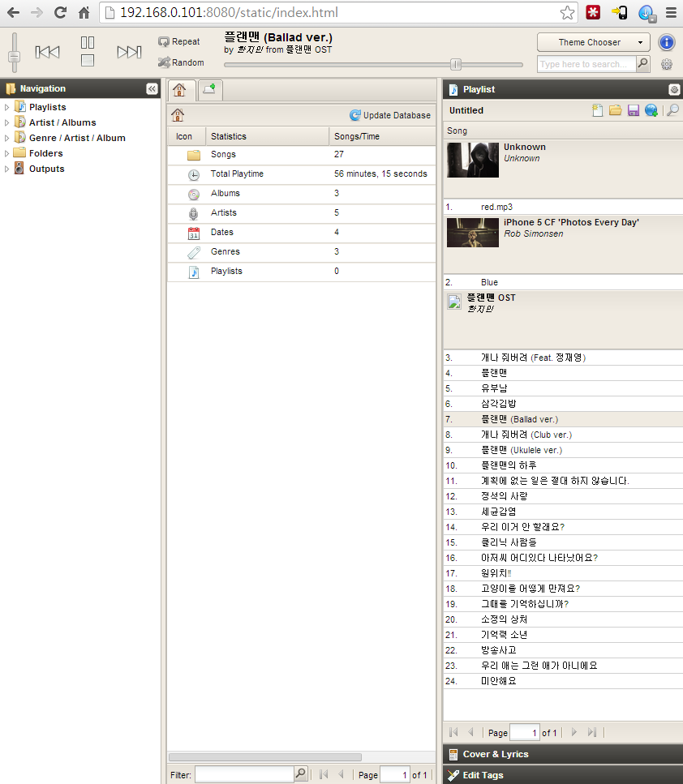This screenshot has height=784, width=683.
Task: Collapse the Navigation panel
Action: tap(152, 89)
